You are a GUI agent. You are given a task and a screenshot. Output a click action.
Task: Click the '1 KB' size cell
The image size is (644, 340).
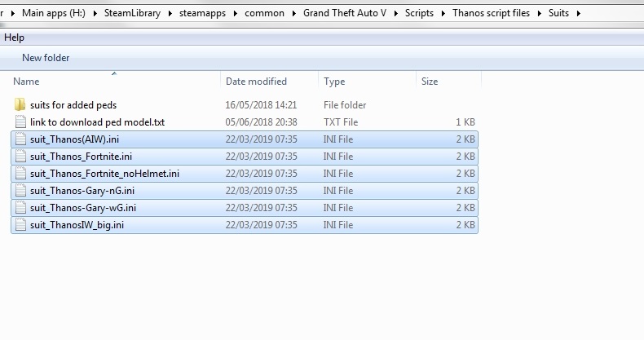click(465, 122)
